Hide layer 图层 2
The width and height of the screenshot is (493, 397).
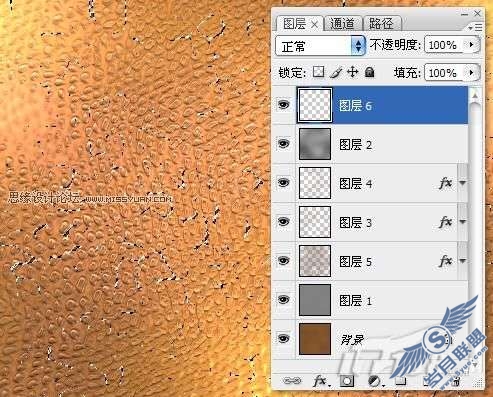(284, 144)
